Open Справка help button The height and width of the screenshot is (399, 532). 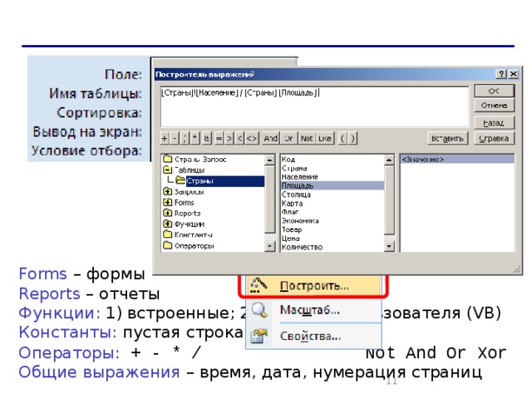[494, 139]
